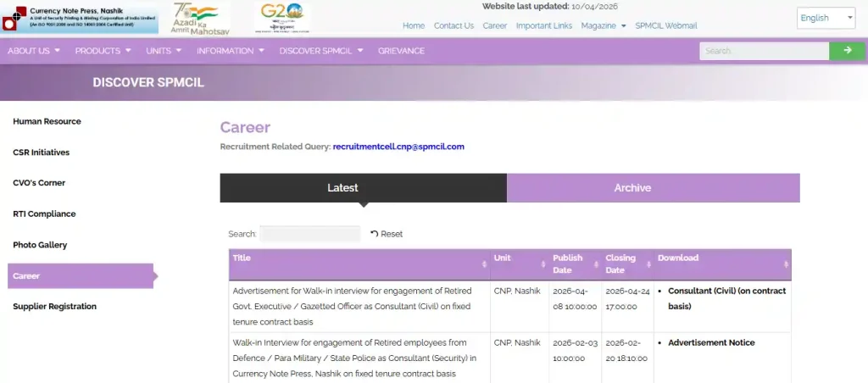The width and height of the screenshot is (868, 383).
Task: Click the Reset icon next to search
Action: click(375, 234)
